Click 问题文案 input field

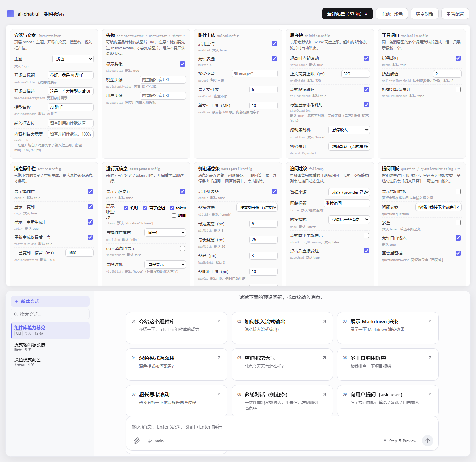[x=439, y=207]
